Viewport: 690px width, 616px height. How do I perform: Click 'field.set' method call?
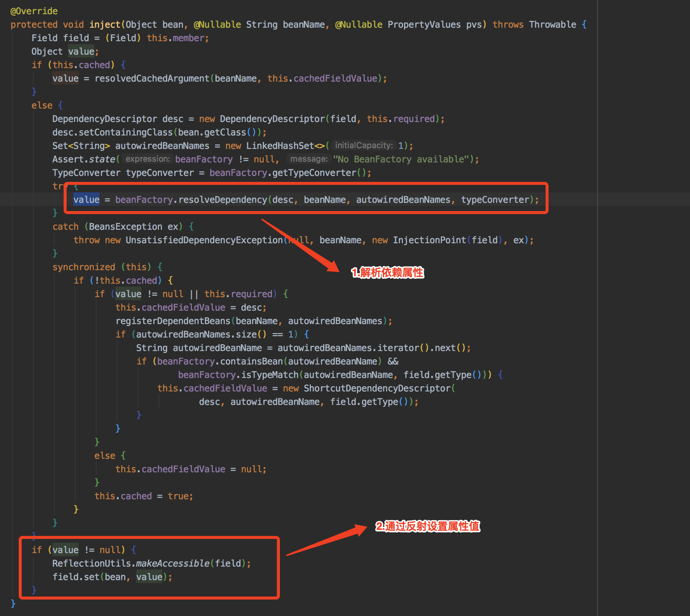click(76, 577)
